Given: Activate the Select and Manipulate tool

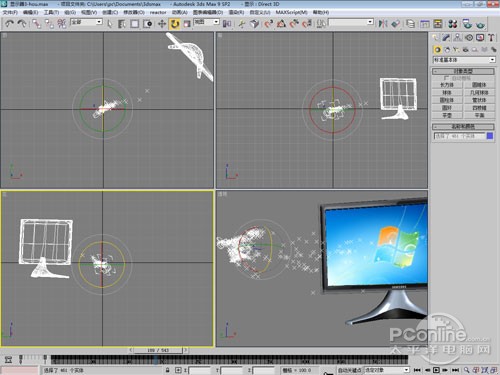Looking at the screenshot, I should tap(242, 24).
